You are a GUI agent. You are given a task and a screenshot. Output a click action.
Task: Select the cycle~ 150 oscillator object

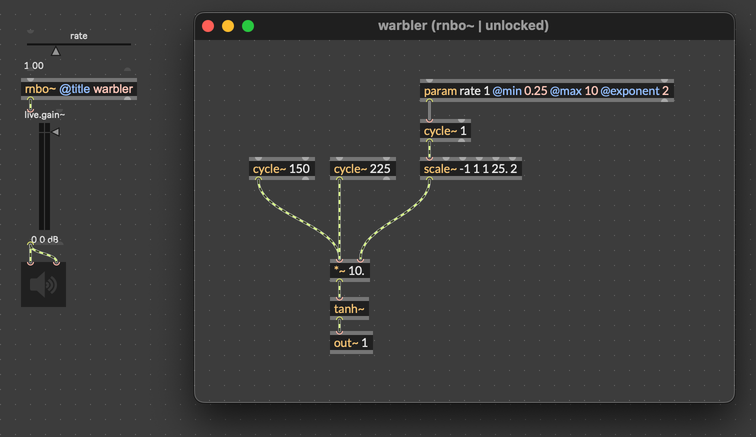point(281,169)
